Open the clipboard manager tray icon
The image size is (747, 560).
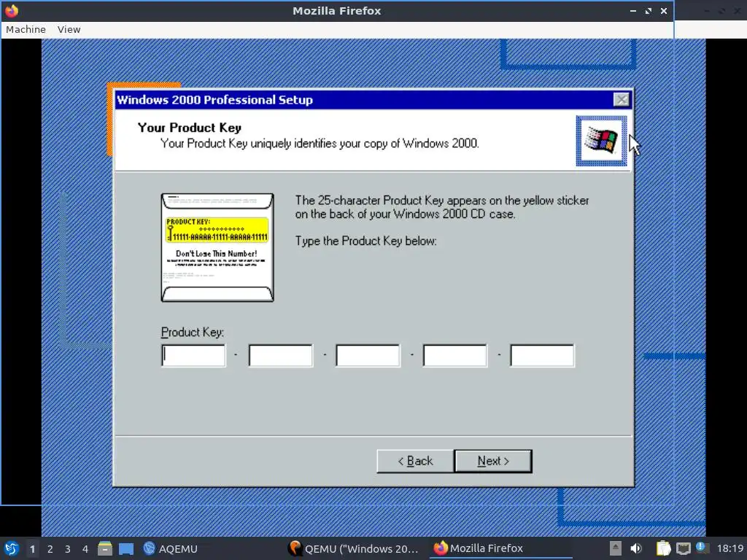click(663, 548)
